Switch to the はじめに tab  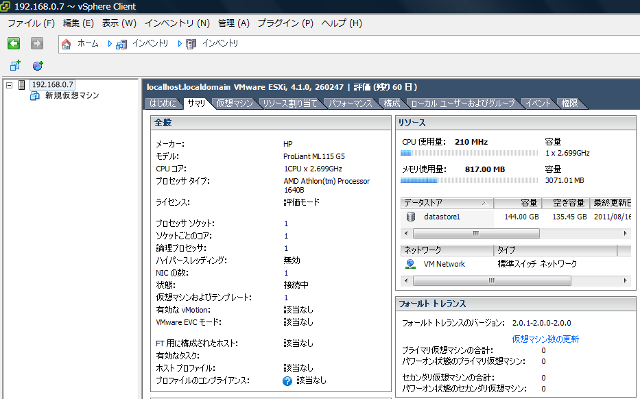coord(163,104)
